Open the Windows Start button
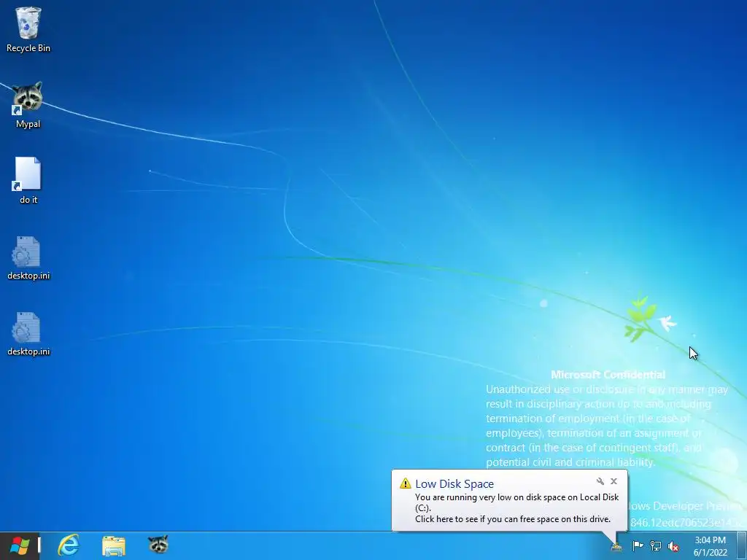This screenshot has height=560, width=747. click(x=20, y=545)
